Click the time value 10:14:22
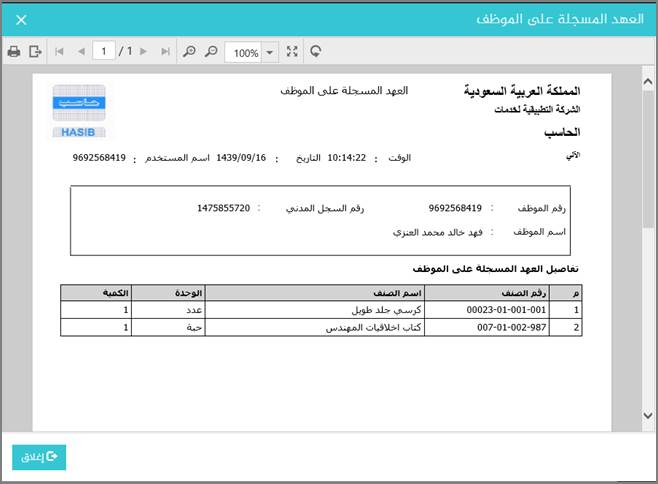658x484 pixels. click(x=347, y=157)
